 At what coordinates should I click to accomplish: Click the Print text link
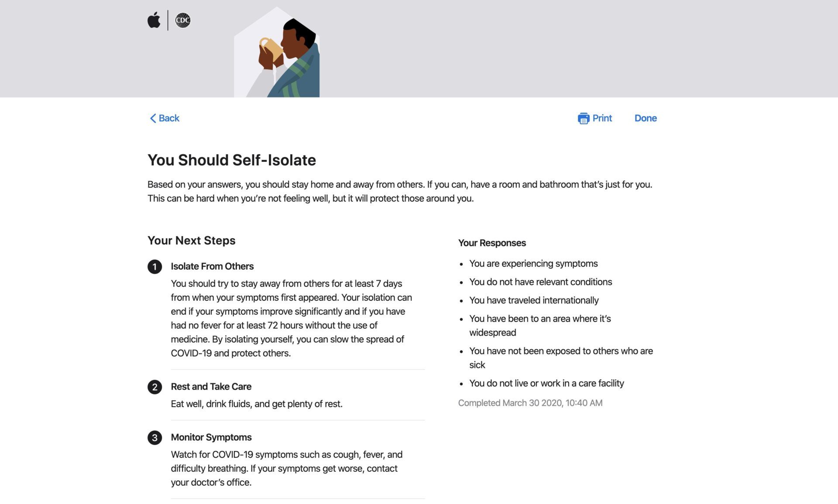click(x=602, y=118)
